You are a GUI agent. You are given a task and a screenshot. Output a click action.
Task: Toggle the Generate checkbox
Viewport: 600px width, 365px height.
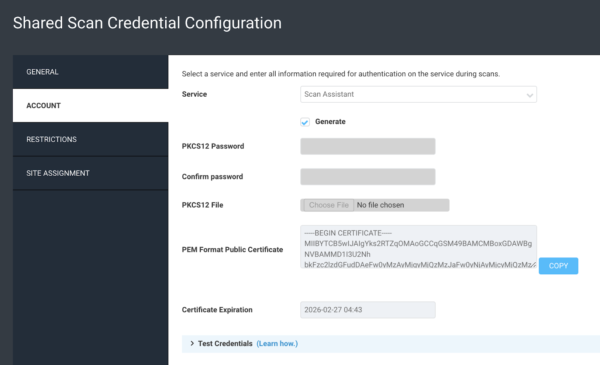(x=305, y=122)
